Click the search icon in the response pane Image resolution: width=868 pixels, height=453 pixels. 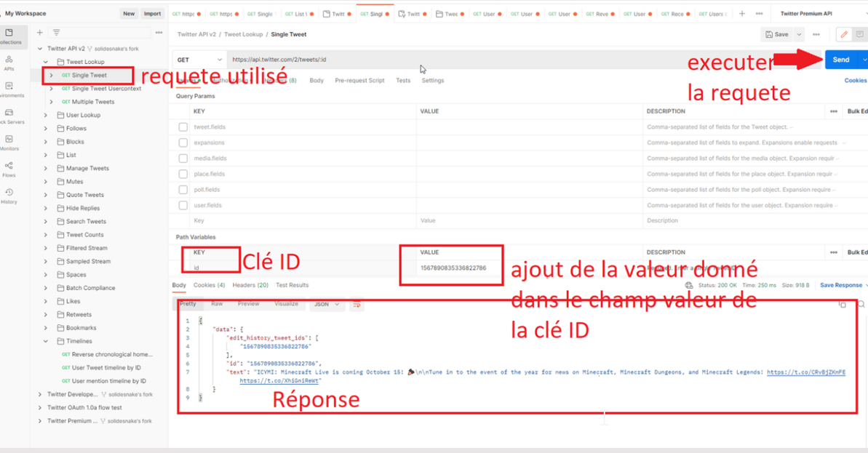[x=861, y=304]
